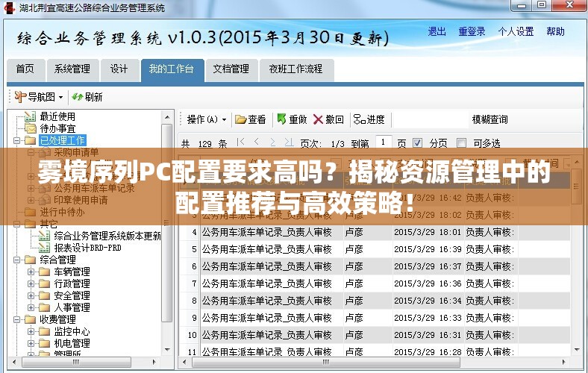Click the 撤回 red X icon
This screenshot has width=588, height=373.
pyautogui.click(x=318, y=119)
